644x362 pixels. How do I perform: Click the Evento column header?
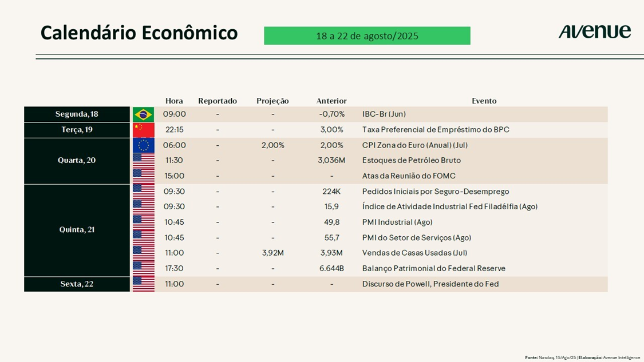tap(484, 101)
